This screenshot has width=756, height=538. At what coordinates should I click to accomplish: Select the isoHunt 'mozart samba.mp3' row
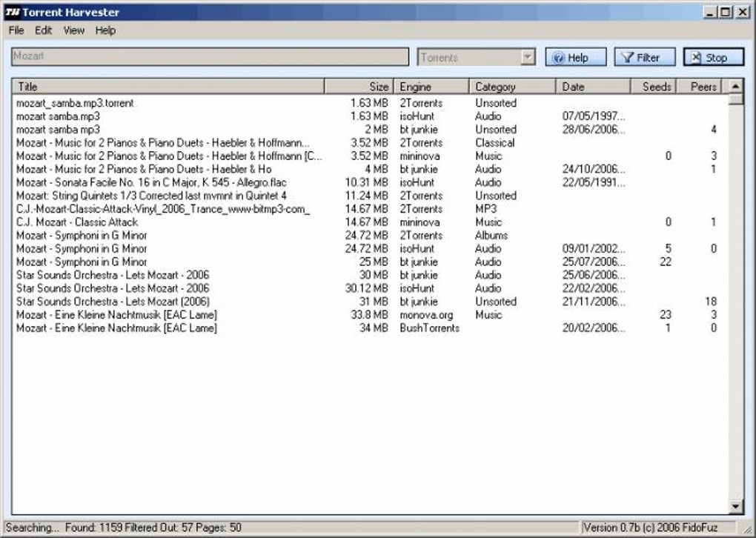pos(370,116)
